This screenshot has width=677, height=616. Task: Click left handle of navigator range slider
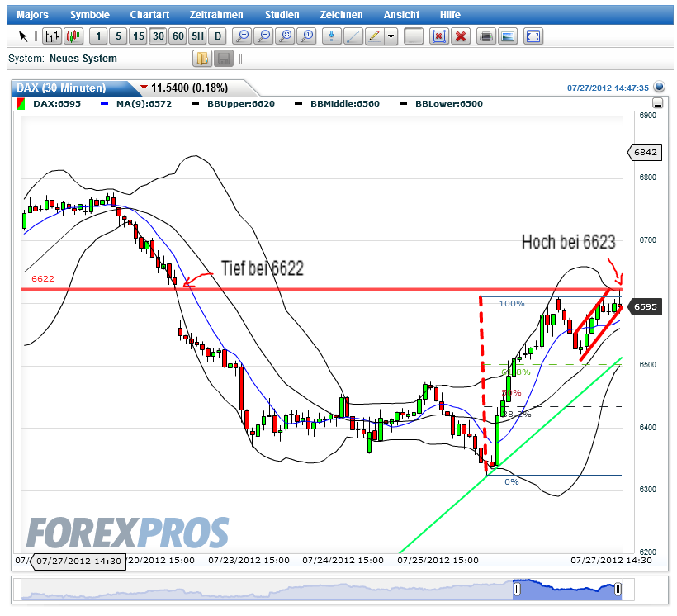517,589
